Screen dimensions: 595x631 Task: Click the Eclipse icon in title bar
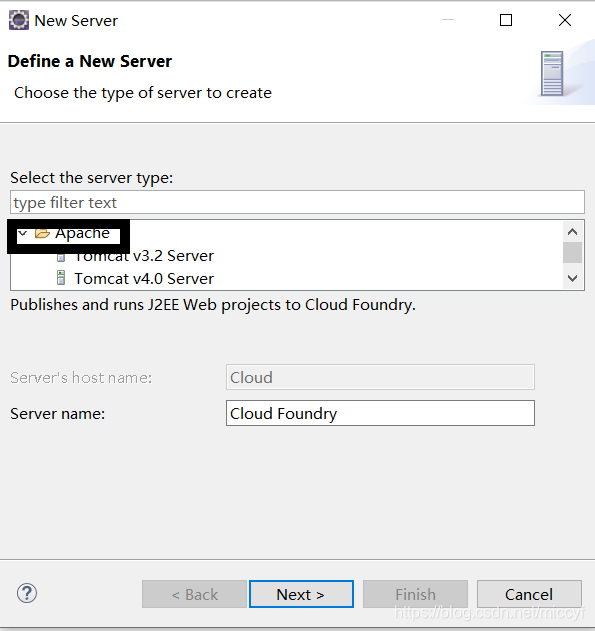point(19,21)
